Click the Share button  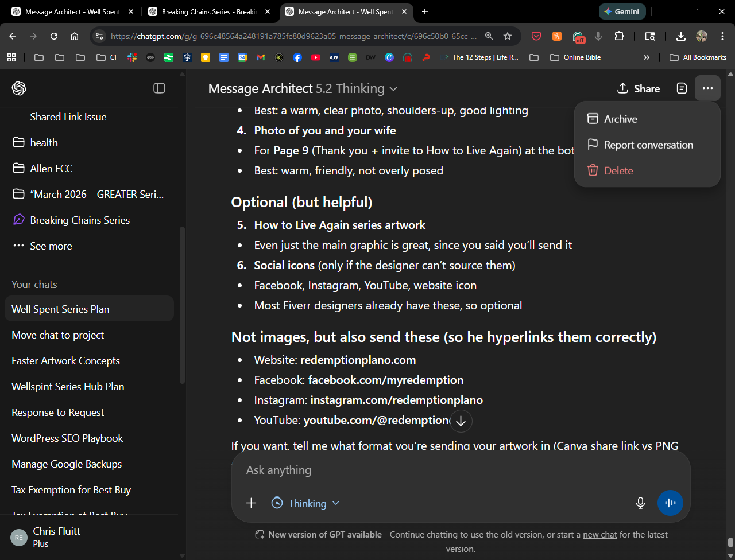[x=639, y=88]
